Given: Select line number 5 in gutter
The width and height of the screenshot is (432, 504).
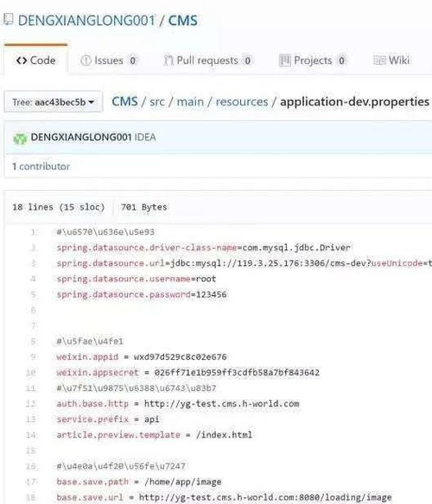Looking at the screenshot, I should [x=34, y=294].
